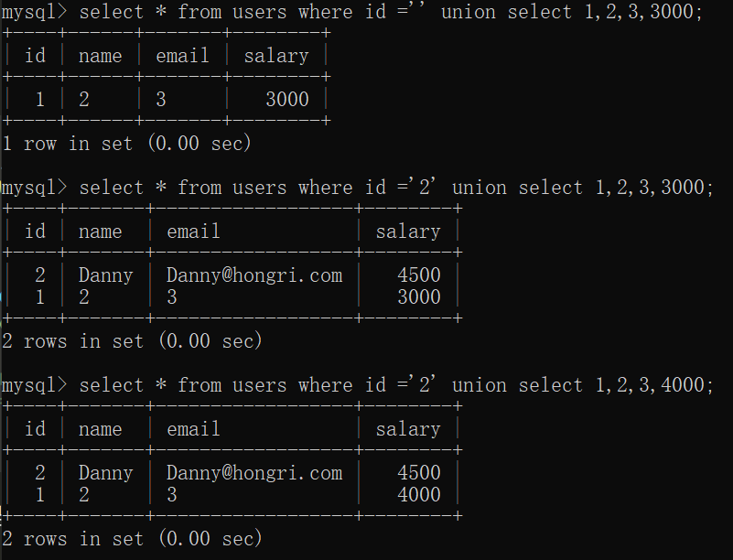Click the email header in second table
Viewport: 733px width, 560px height.
click(193, 232)
